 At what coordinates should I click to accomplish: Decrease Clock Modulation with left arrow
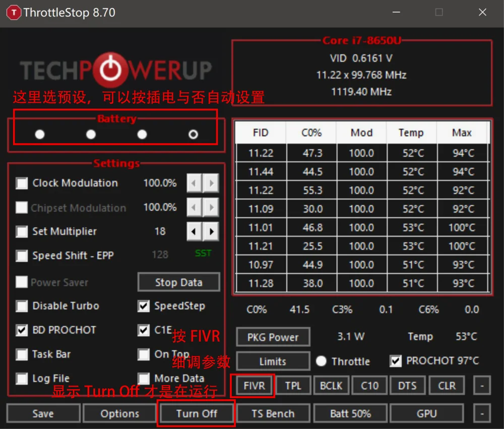[194, 183]
